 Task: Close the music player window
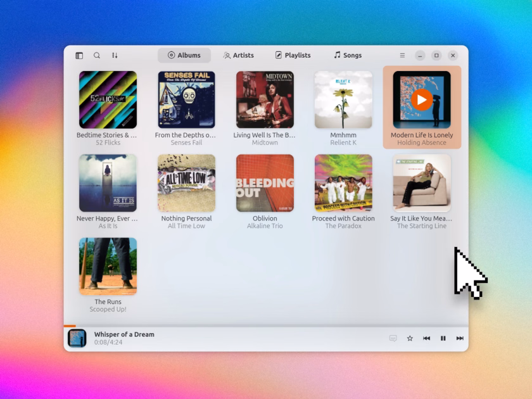(453, 55)
